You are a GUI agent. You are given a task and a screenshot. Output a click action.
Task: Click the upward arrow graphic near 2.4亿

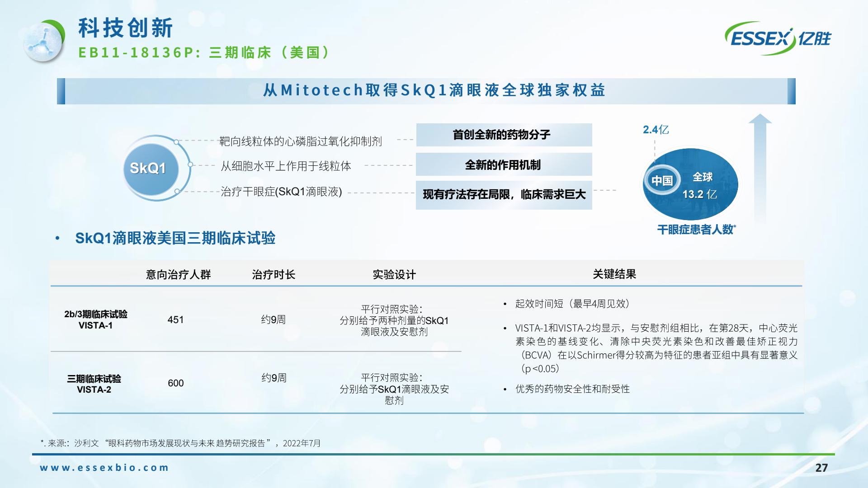[760, 168]
